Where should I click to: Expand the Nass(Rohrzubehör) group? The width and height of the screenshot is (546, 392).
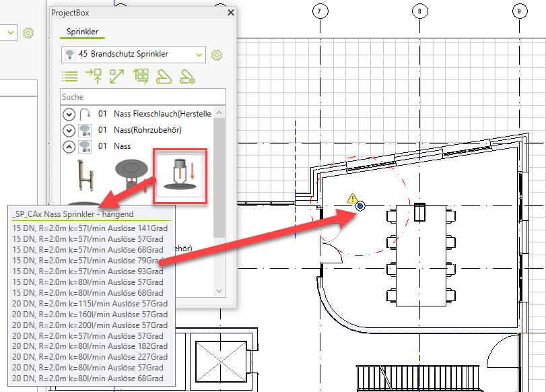(x=69, y=129)
